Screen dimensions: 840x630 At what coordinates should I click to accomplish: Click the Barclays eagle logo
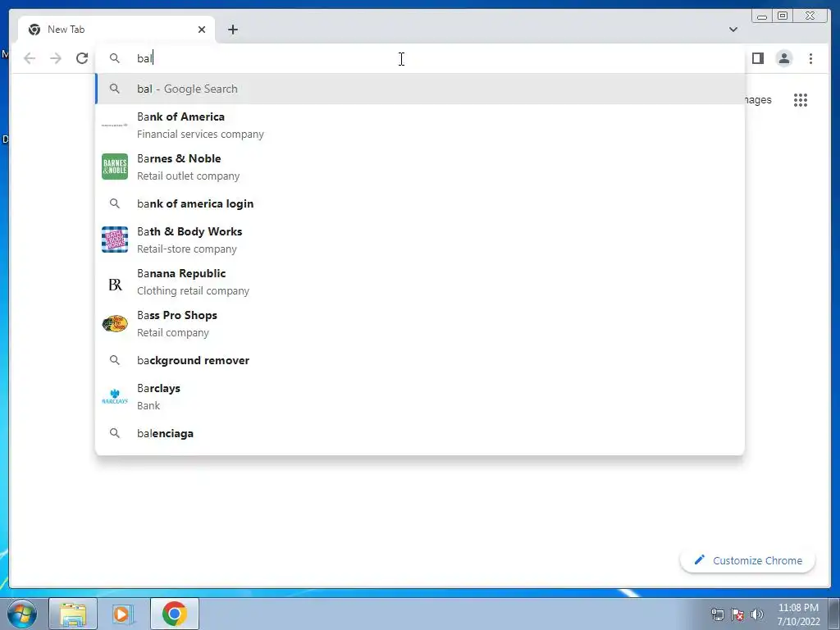[115, 396]
